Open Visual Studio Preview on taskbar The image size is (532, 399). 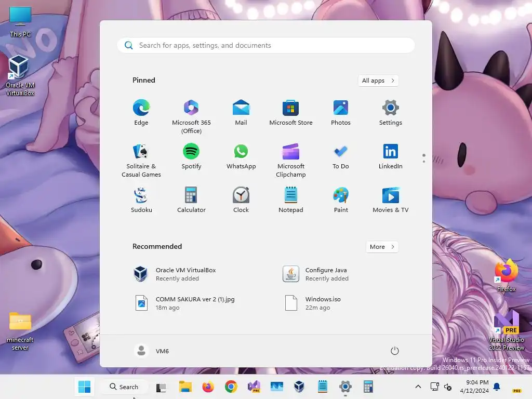tap(254, 387)
